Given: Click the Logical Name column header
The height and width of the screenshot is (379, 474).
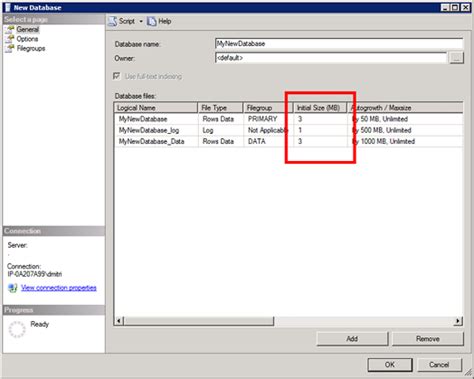Looking at the screenshot, I should (156, 108).
